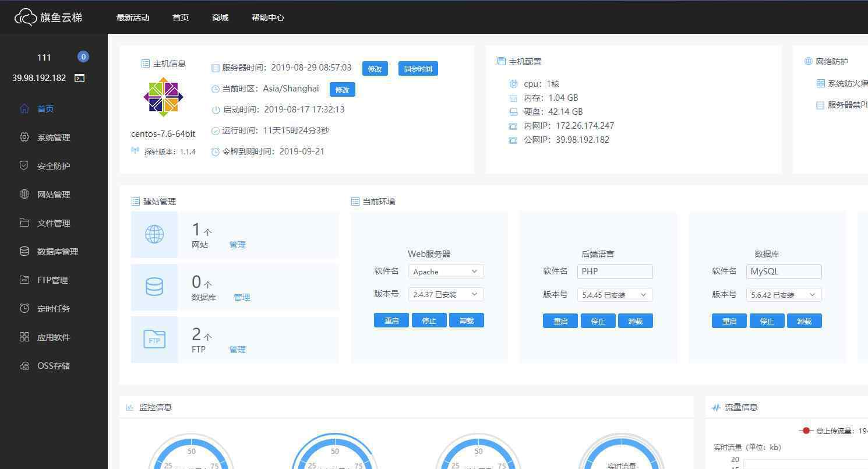
Task: Open the terminal icon beside 39.98.192.182
Action: pyautogui.click(x=80, y=78)
